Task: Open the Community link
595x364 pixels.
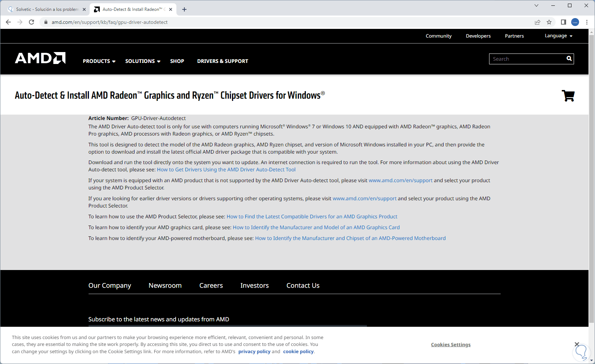Action: pyautogui.click(x=438, y=36)
